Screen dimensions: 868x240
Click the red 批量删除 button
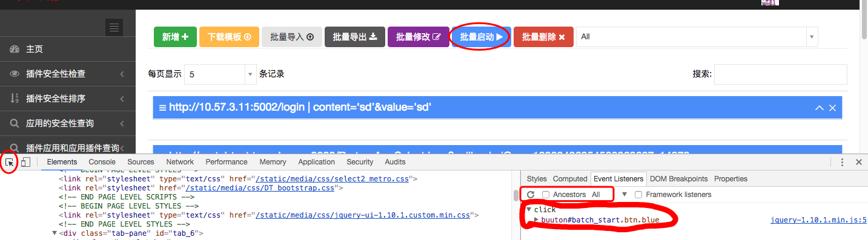pos(543,37)
